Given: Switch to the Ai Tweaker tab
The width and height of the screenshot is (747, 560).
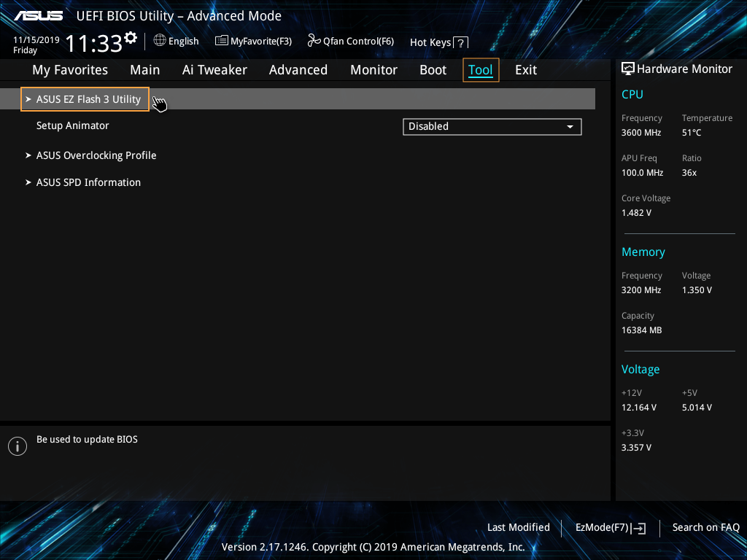Looking at the screenshot, I should (x=214, y=70).
